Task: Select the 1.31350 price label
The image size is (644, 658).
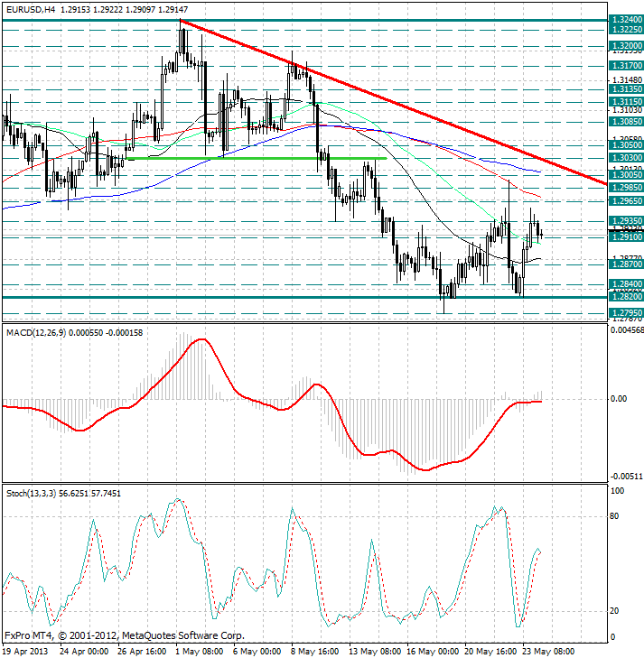Action: click(626, 89)
